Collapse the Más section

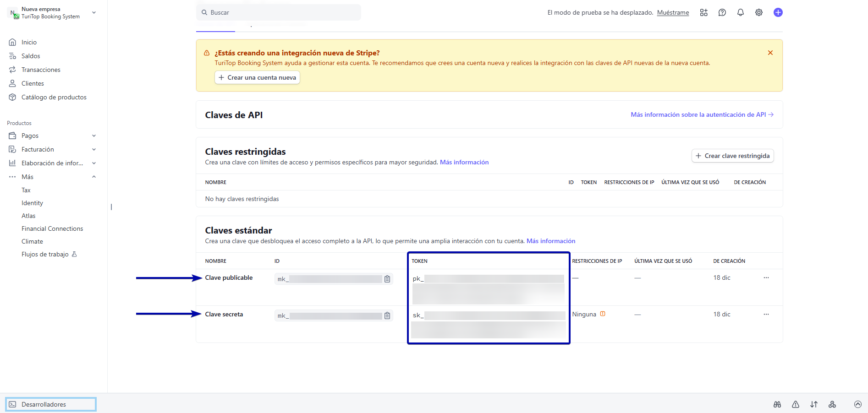[x=93, y=177]
